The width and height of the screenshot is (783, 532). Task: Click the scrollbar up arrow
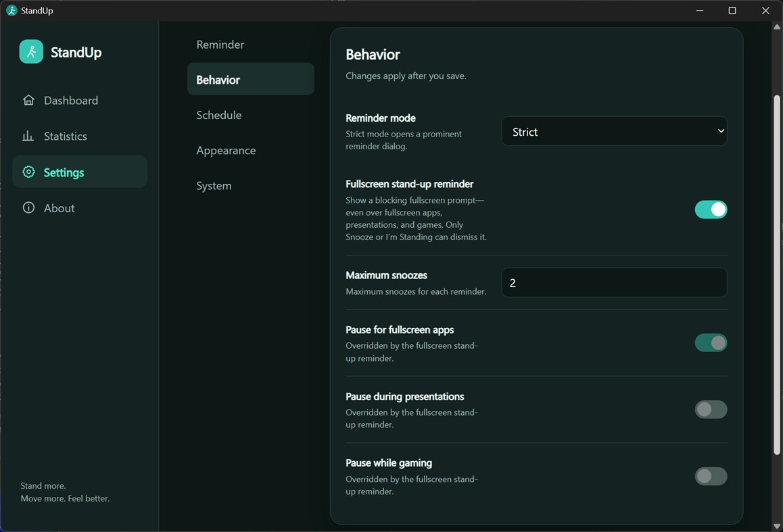[x=776, y=27]
